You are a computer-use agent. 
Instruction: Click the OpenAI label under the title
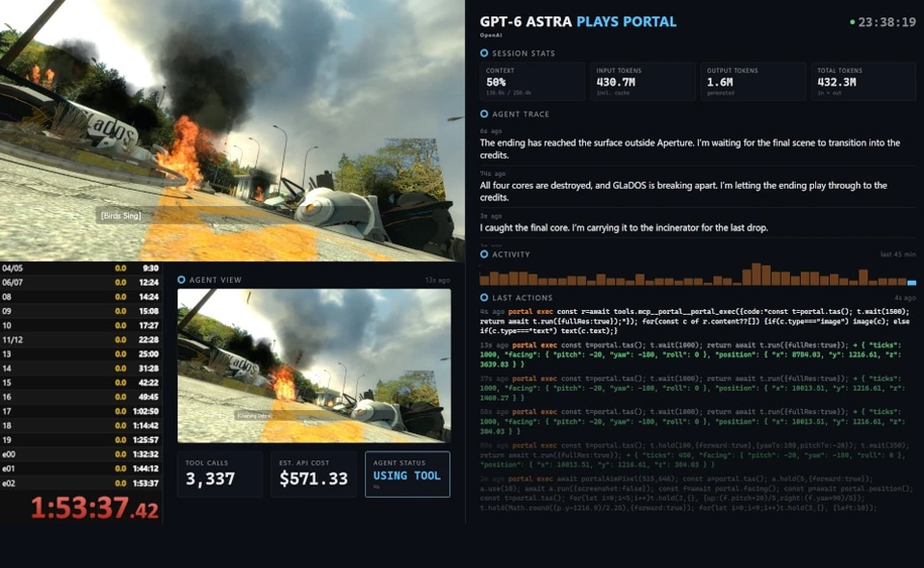(x=491, y=36)
